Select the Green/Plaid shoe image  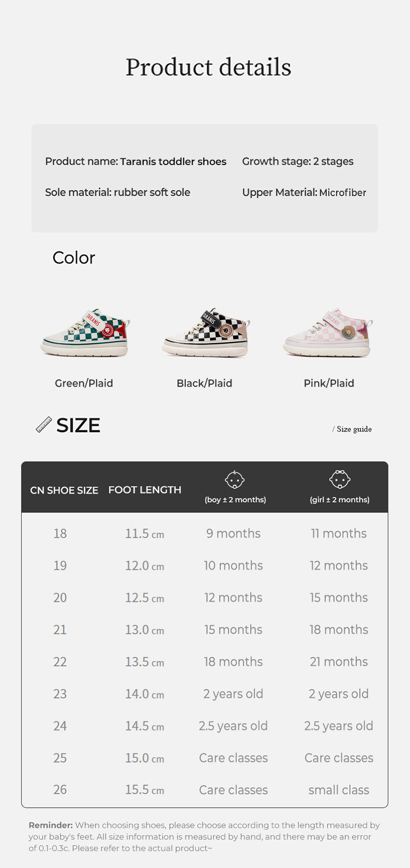click(x=85, y=333)
